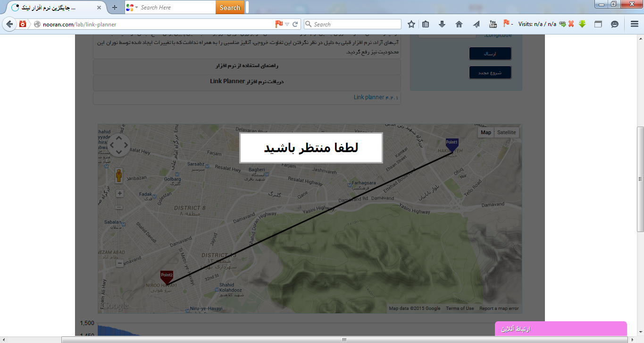Open the address bar history dropdown arrow
The height and width of the screenshot is (343, 644).
[x=287, y=24]
